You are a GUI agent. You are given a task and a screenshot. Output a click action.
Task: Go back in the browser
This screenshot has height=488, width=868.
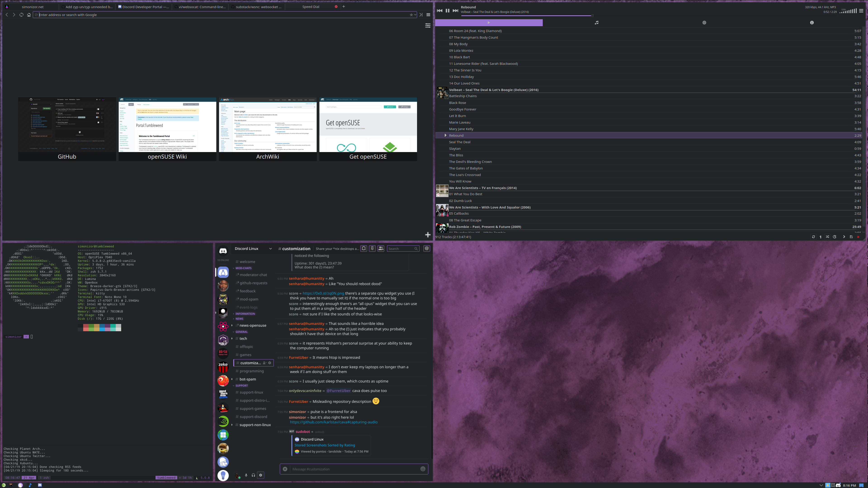pos(7,15)
